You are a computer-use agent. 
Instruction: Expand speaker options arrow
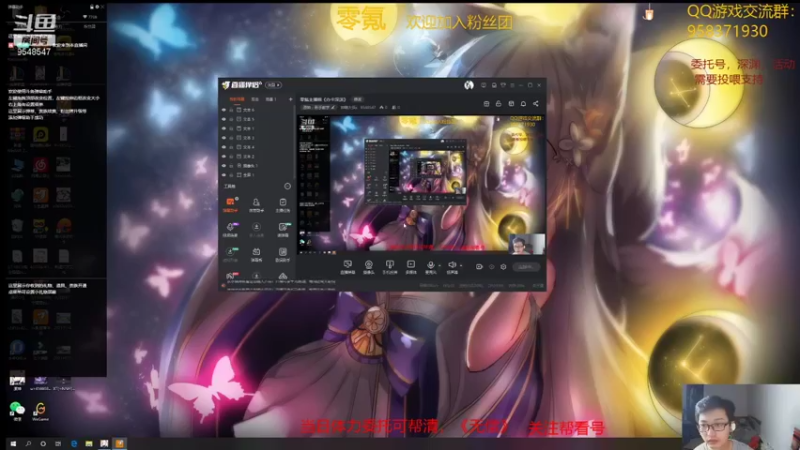click(461, 265)
